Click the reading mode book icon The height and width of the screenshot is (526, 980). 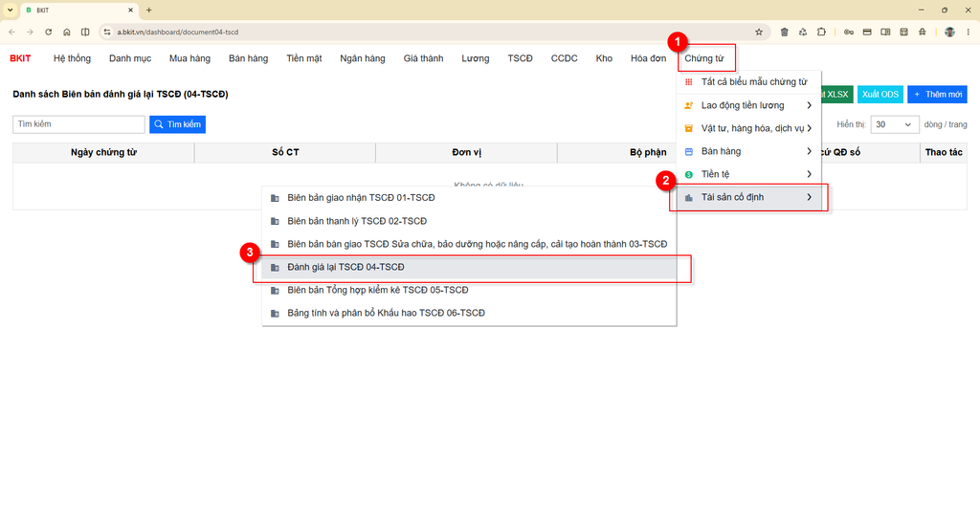pos(885,32)
